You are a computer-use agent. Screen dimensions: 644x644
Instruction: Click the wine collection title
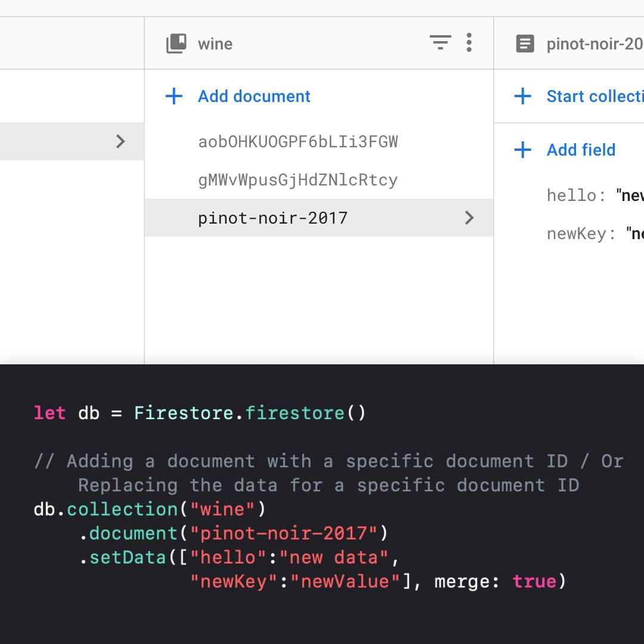215,44
